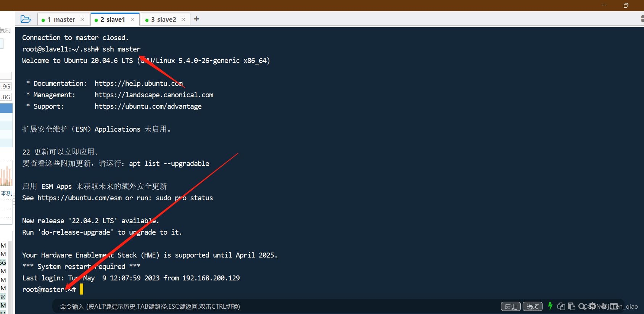Close the slave2 tab

point(183,19)
